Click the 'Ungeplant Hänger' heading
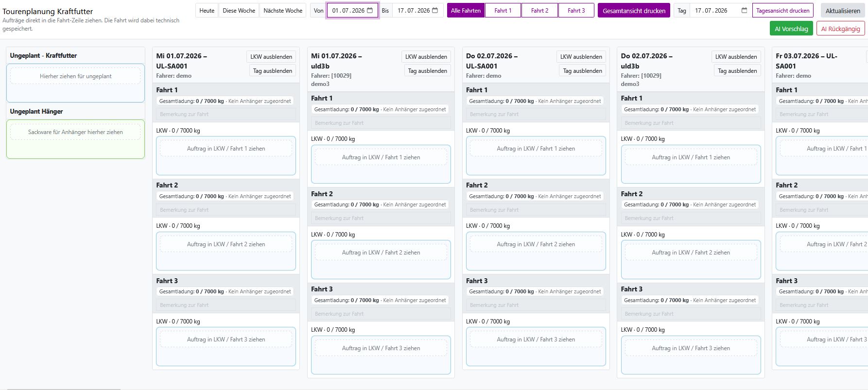This screenshot has height=390, width=868. 36,111
